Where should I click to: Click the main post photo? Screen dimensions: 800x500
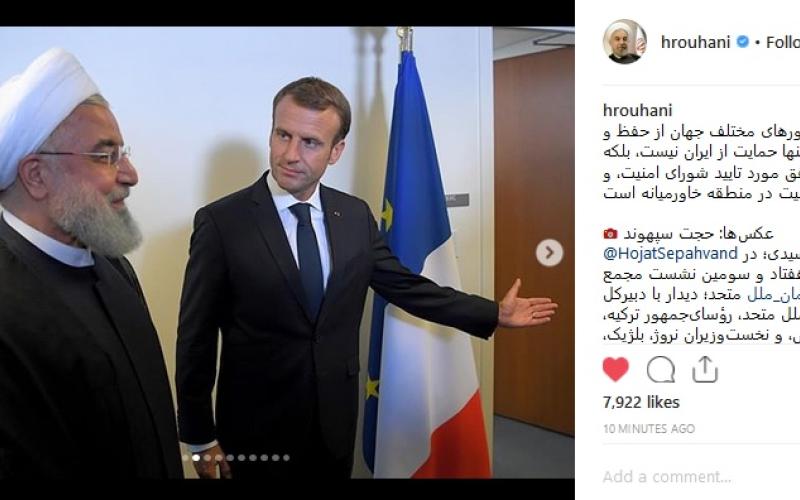point(287,252)
